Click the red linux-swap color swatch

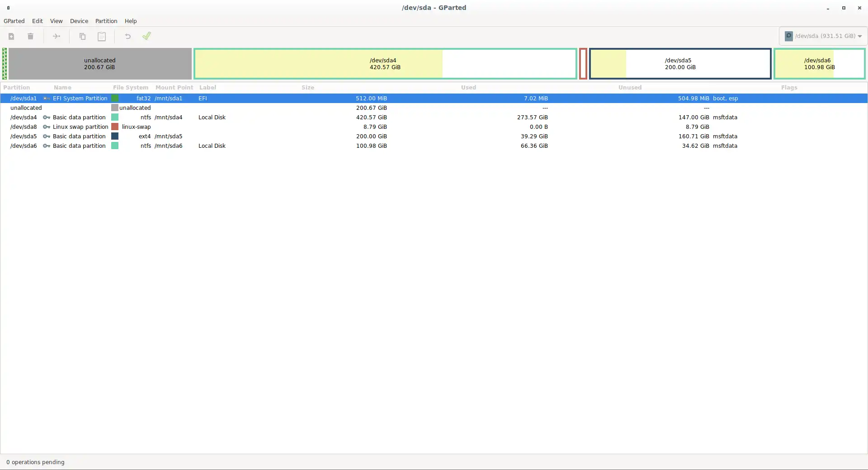[115, 127]
